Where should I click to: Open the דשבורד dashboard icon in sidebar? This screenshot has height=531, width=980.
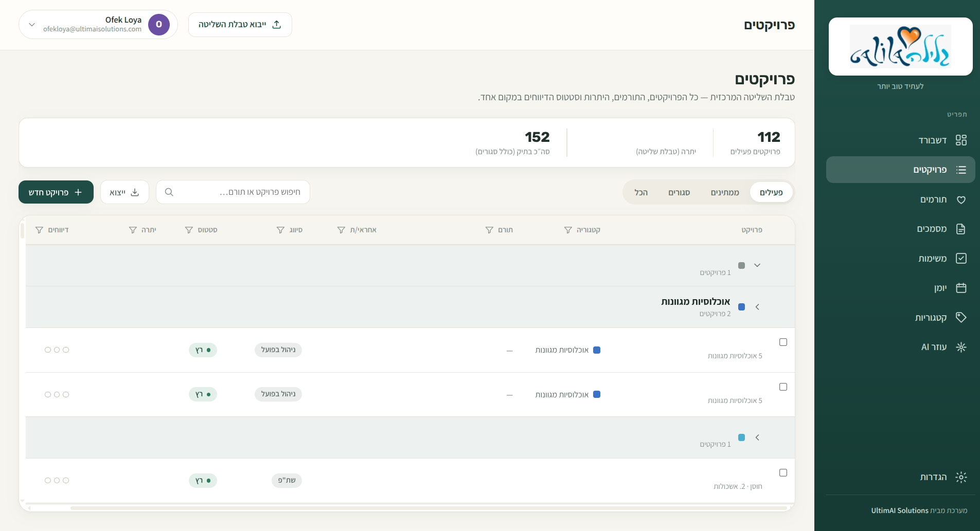(961, 140)
